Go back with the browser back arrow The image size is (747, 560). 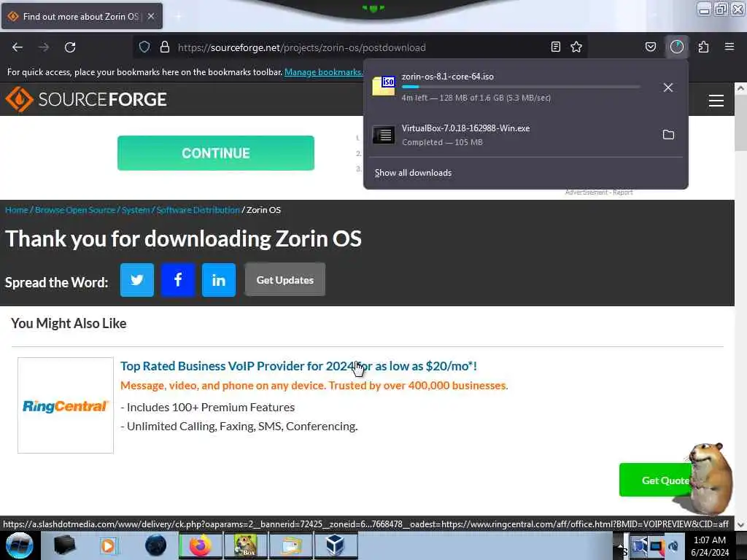pyautogui.click(x=18, y=47)
